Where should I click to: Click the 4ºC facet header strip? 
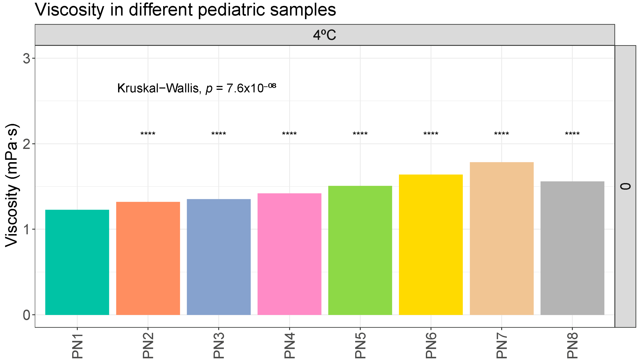pos(325,35)
